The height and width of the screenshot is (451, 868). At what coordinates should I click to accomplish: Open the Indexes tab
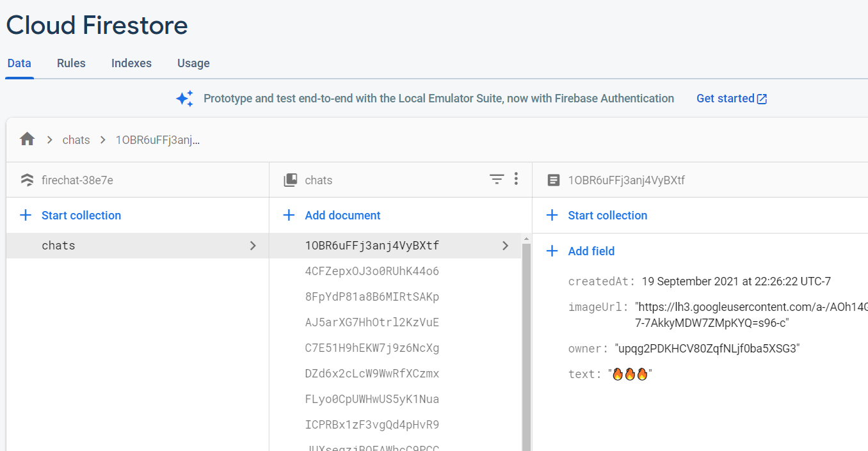coord(131,63)
